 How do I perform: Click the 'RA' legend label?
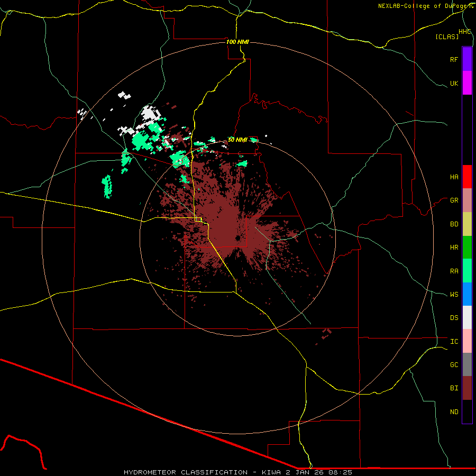454,271
